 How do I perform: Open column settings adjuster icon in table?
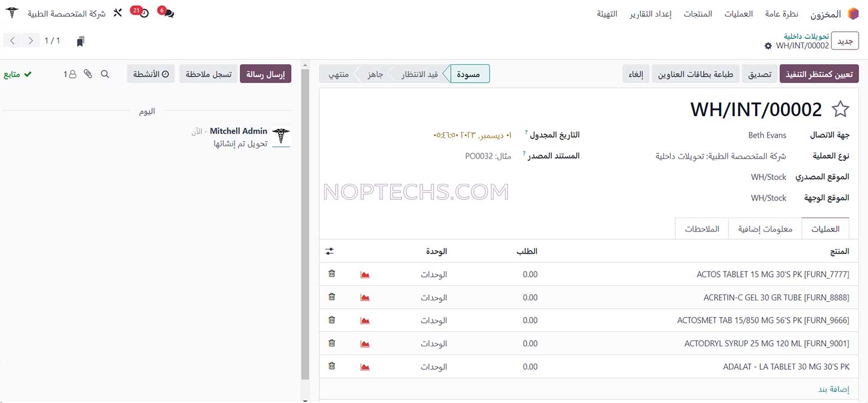pyautogui.click(x=329, y=251)
